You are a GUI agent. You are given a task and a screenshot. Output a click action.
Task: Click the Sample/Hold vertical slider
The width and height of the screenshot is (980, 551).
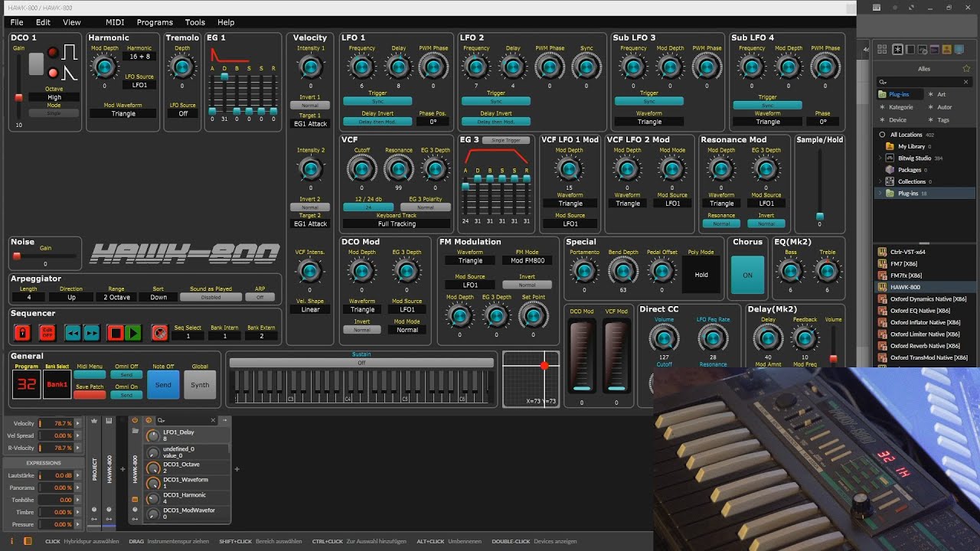pyautogui.click(x=820, y=184)
